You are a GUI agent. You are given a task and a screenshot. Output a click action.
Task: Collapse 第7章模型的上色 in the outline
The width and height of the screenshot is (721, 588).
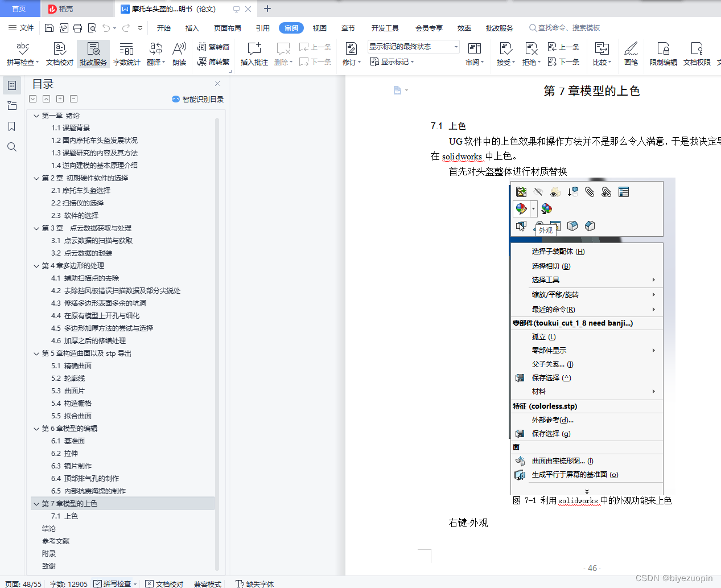36,503
